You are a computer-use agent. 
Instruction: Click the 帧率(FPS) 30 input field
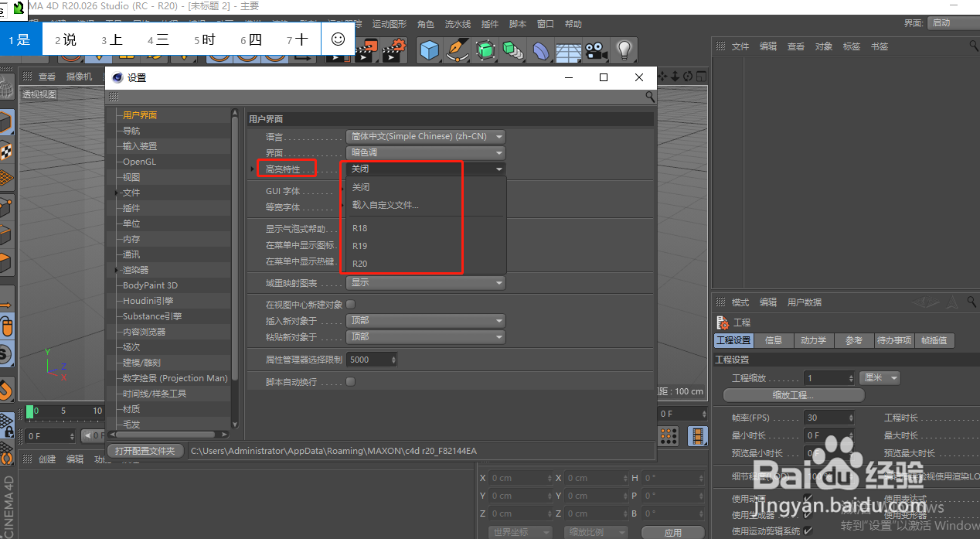click(x=829, y=418)
